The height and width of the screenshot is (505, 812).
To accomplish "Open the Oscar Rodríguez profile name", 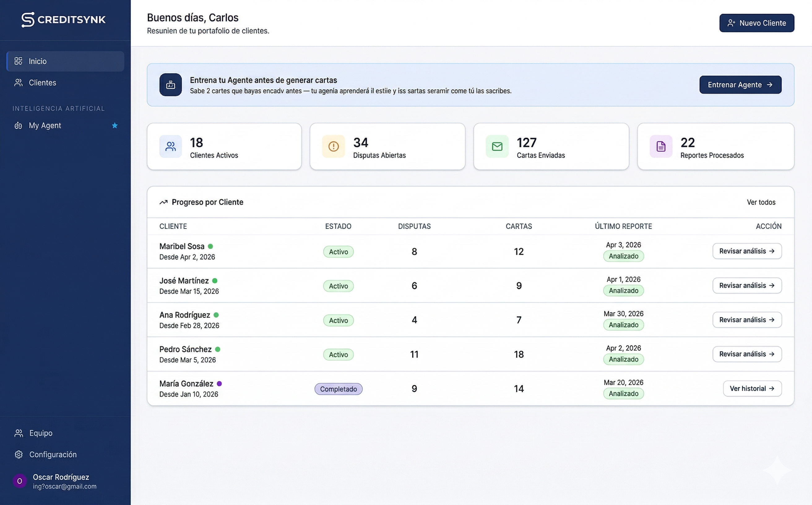I will (61, 477).
